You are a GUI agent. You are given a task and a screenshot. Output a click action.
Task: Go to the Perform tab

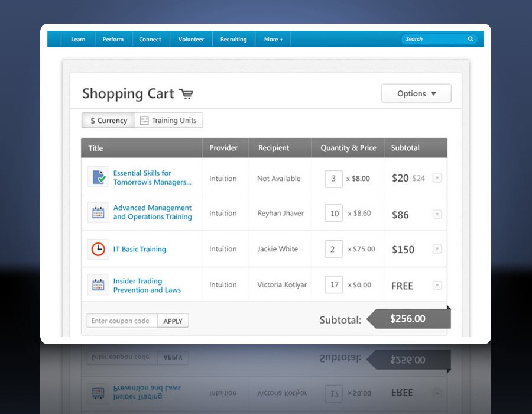113,40
